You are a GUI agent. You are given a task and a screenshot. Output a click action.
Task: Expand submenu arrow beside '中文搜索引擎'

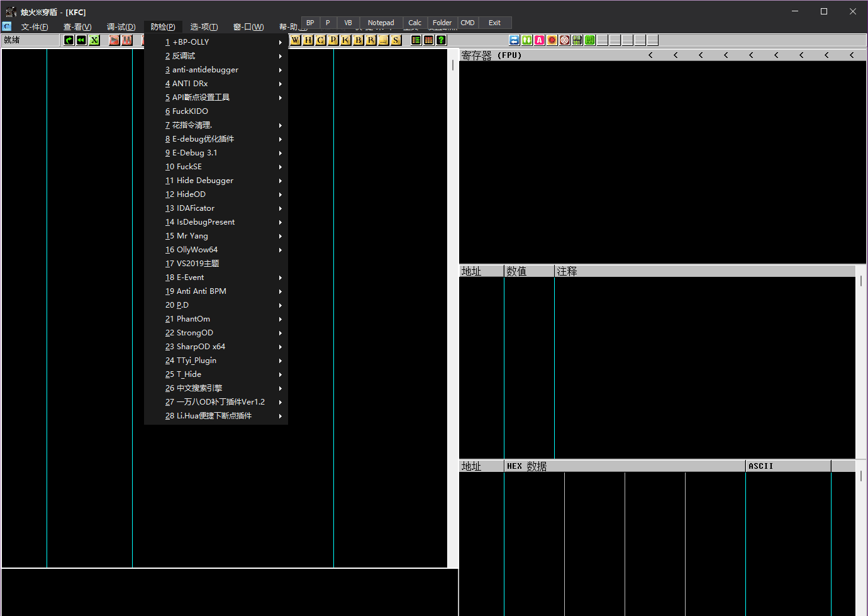click(281, 388)
